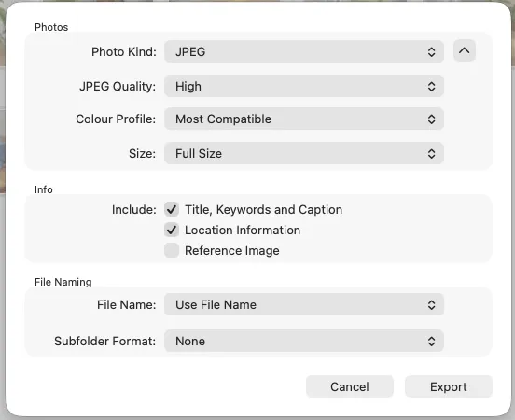515x420 pixels.
Task: Collapse options with the chevron-up button
Action: [x=464, y=50]
